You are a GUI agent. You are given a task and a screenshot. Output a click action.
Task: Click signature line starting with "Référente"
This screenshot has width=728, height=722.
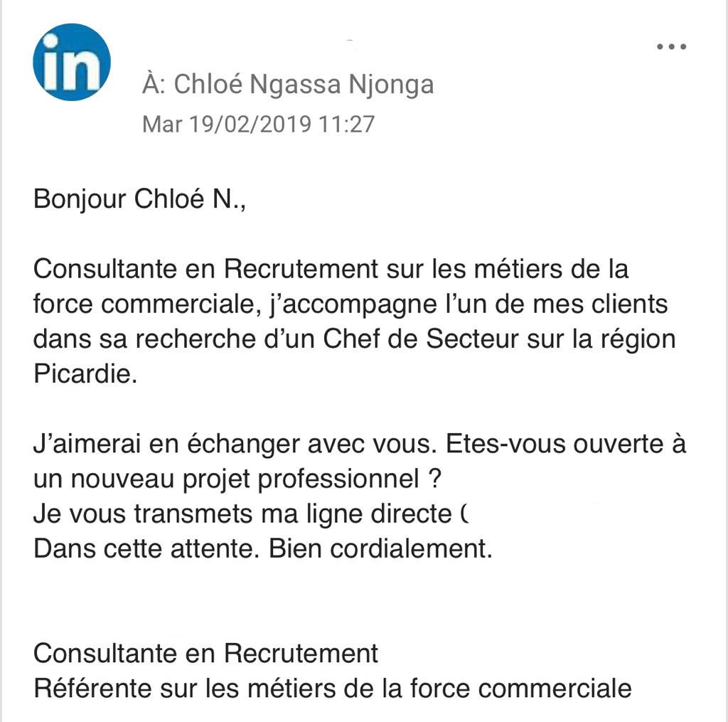click(332, 688)
